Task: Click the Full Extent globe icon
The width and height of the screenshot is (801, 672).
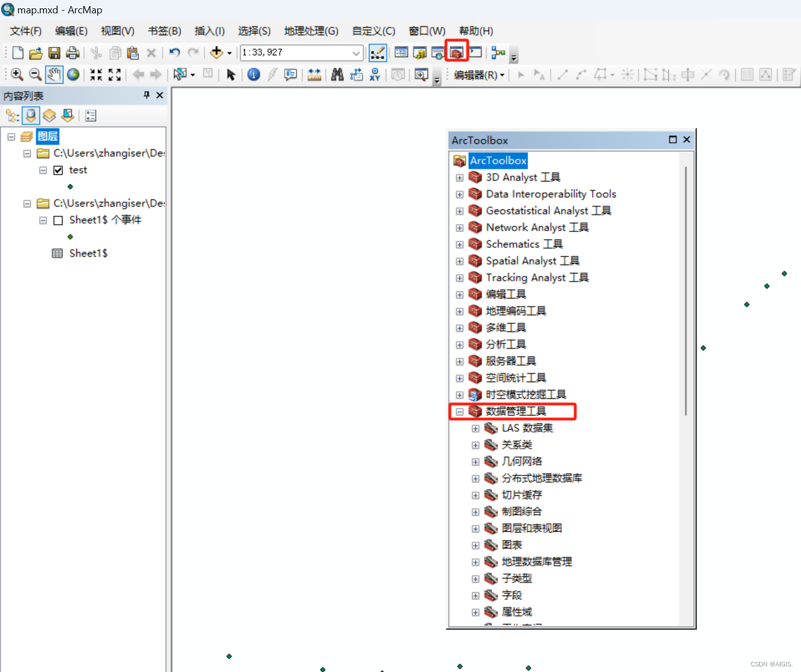Action: (73, 75)
